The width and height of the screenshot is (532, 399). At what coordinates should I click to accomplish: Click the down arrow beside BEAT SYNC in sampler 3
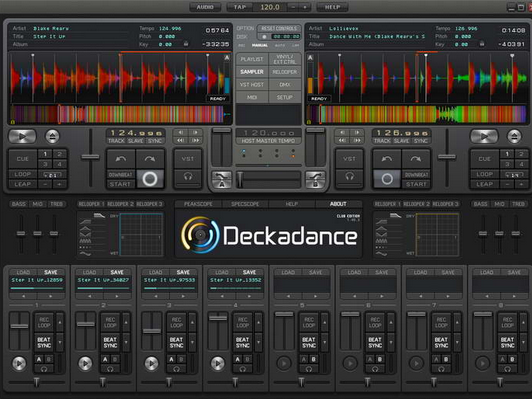[x=192, y=342]
